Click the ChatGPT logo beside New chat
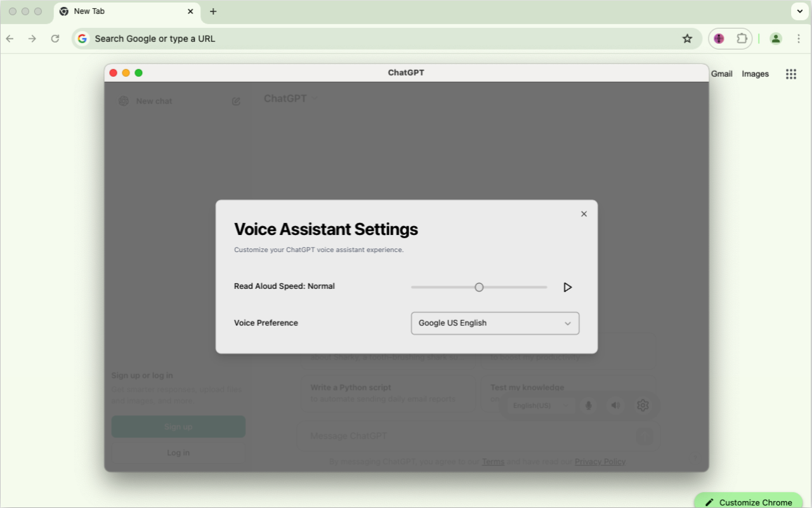 click(x=124, y=101)
